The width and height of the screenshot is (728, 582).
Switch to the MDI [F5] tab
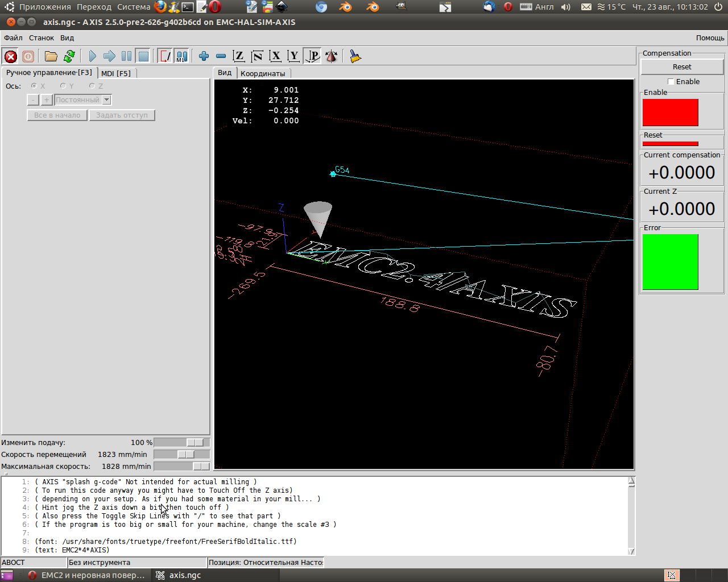(x=116, y=73)
